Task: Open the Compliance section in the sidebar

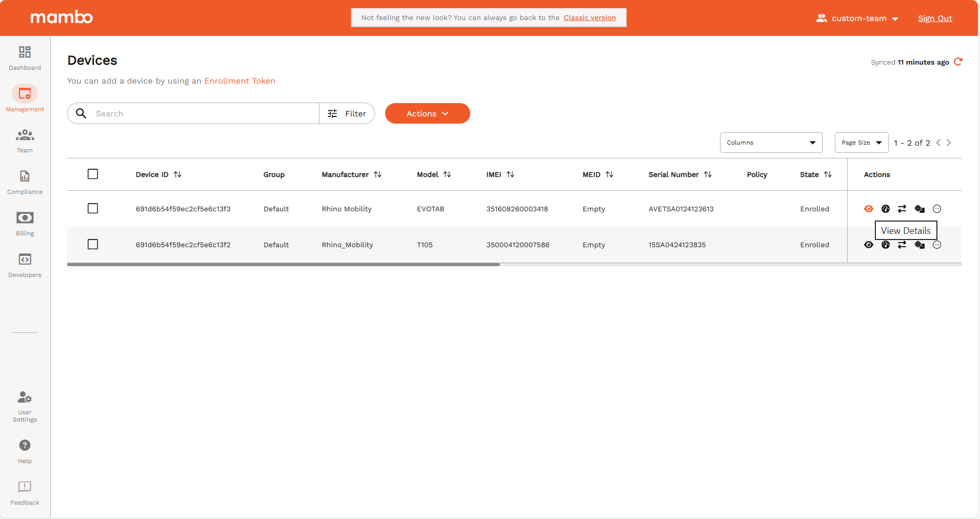Action: (x=25, y=182)
